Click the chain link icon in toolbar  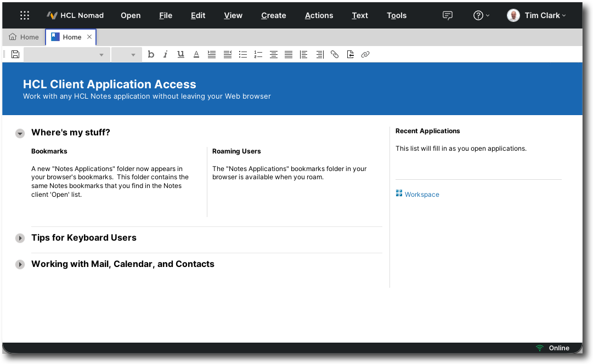click(365, 54)
